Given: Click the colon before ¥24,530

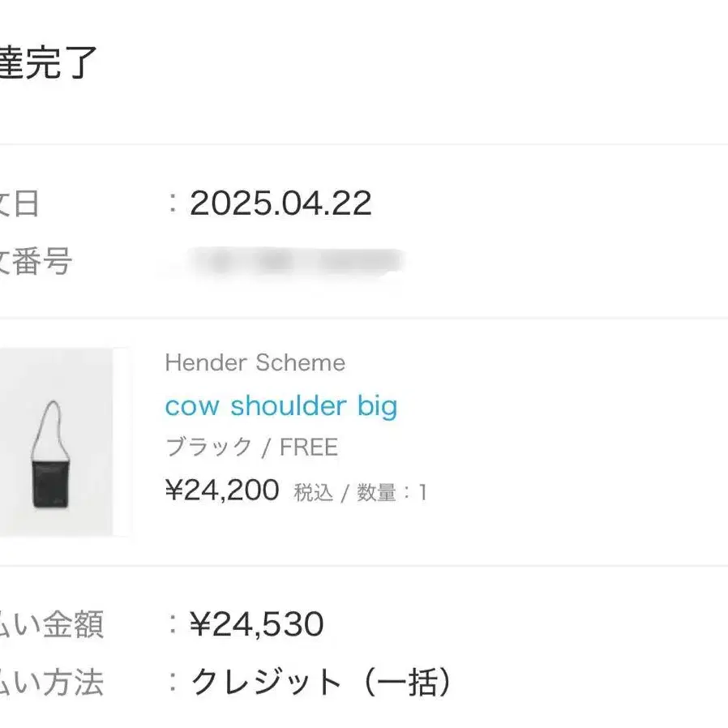Looking at the screenshot, I should (172, 624).
